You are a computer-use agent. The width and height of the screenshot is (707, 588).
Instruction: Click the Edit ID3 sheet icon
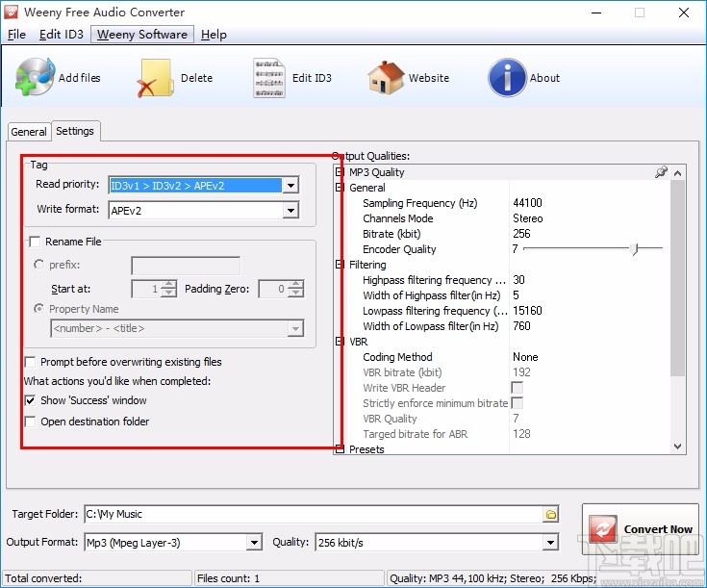coord(269,78)
